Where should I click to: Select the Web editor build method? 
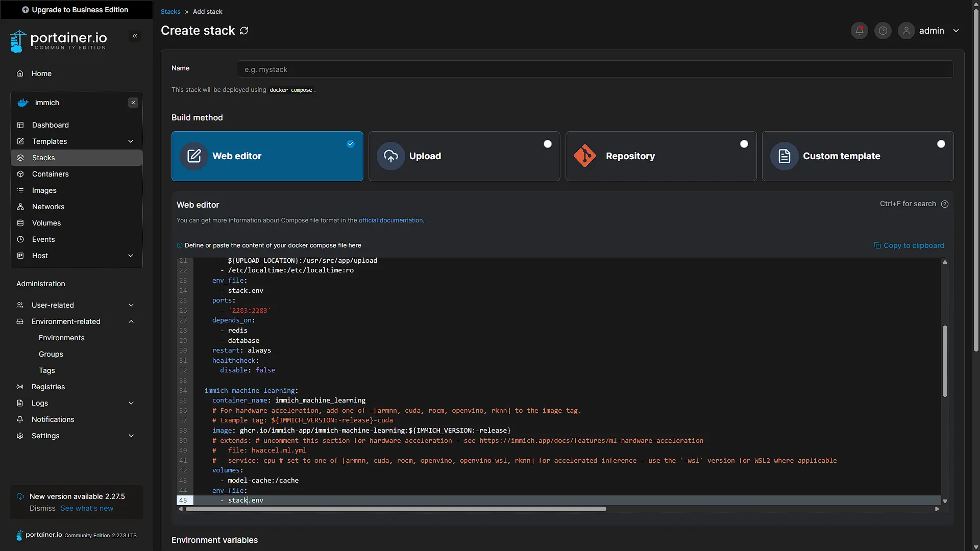tap(267, 156)
